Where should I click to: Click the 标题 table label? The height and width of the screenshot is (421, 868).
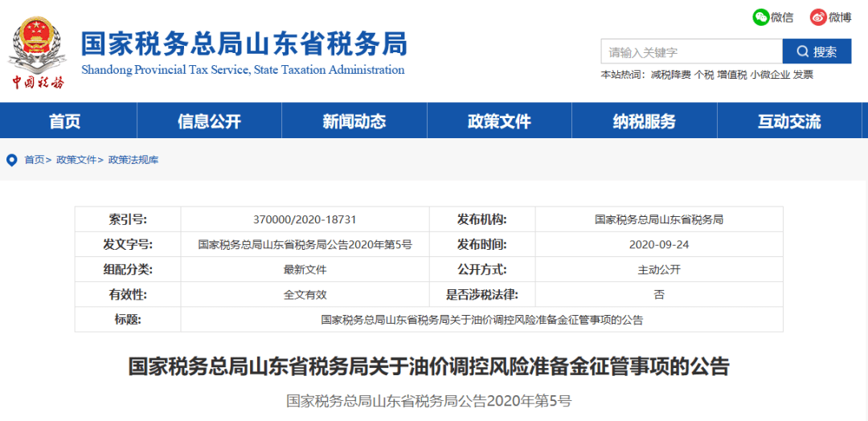128,319
